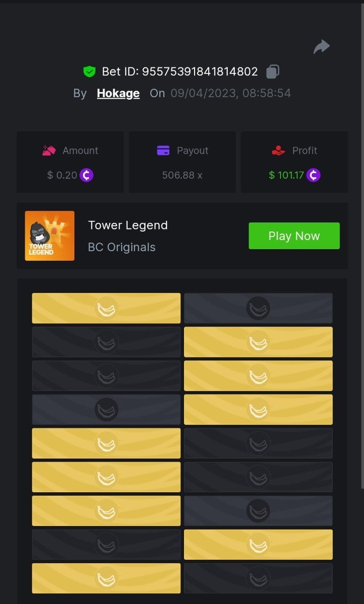Select the top-right grey banana tile
Image resolution: width=364 pixels, height=604 pixels.
(258, 308)
